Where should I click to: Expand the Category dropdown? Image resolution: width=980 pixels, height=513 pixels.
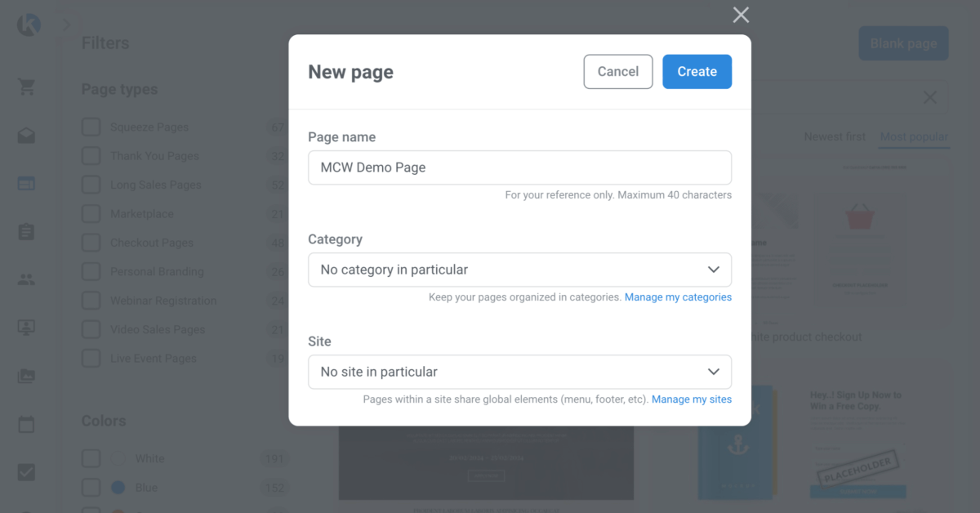pos(519,270)
